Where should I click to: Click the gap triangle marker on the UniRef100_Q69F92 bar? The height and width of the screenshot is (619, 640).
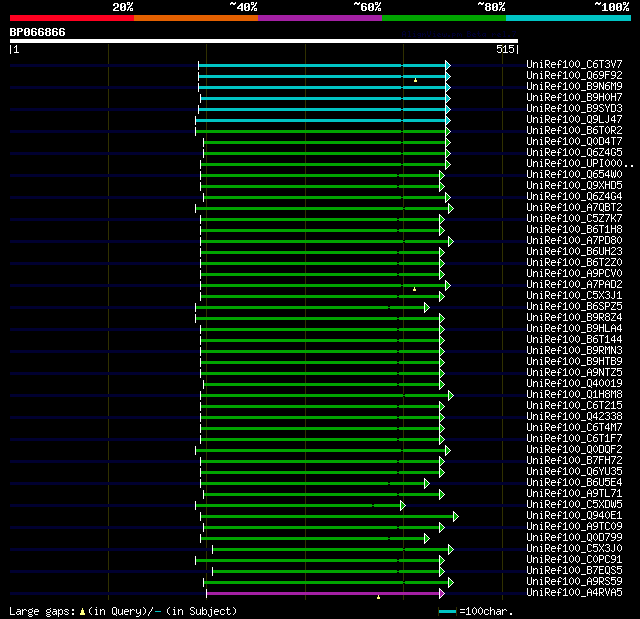point(415,79)
